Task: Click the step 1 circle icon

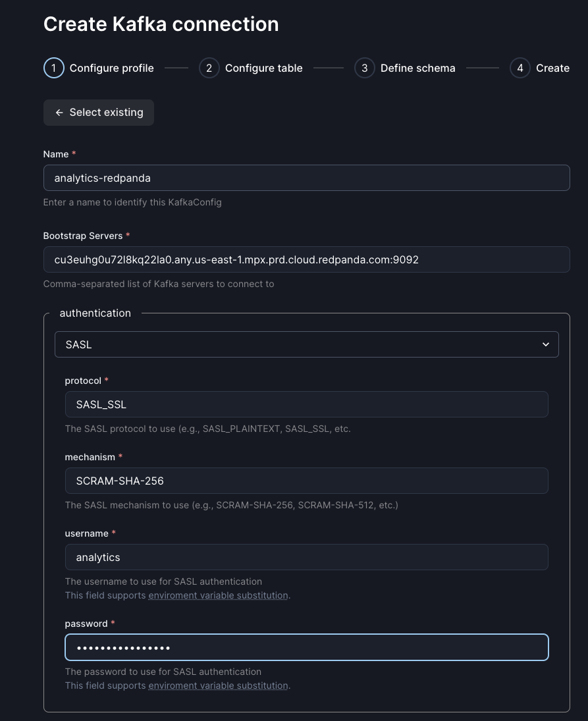Action: [x=53, y=68]
